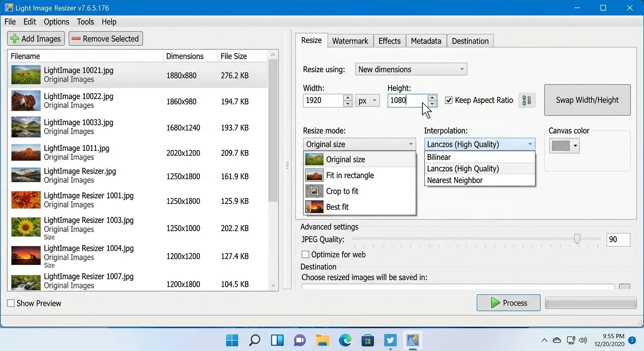The width and height of the screenshot is (644, 351).
Task: Choose Nearest Neighbor interpolation option
Action: pyautogui.click(x=480, y=181)
